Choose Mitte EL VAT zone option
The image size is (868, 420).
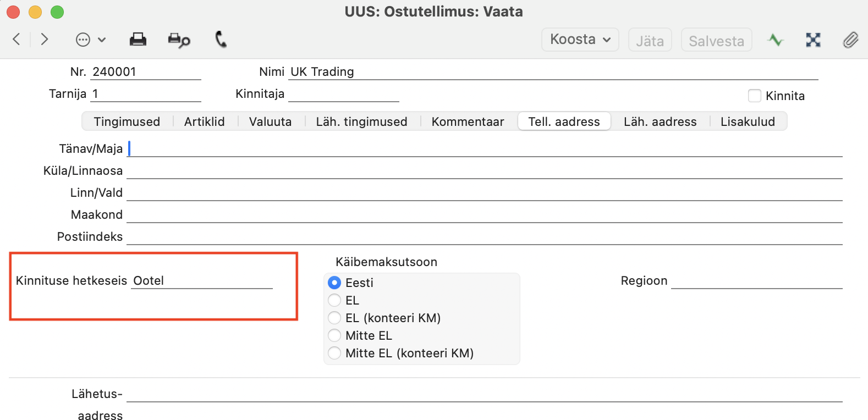coord(334,335)
